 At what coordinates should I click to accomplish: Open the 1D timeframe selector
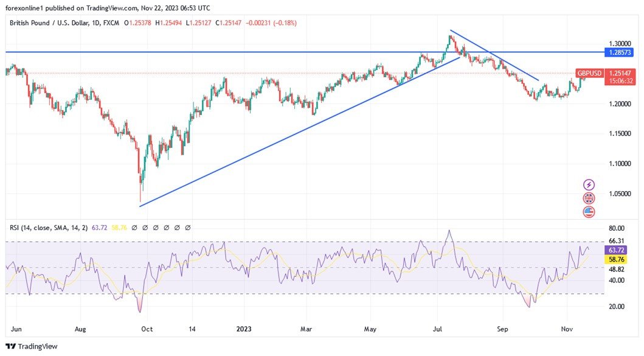(x=95, y=23)
